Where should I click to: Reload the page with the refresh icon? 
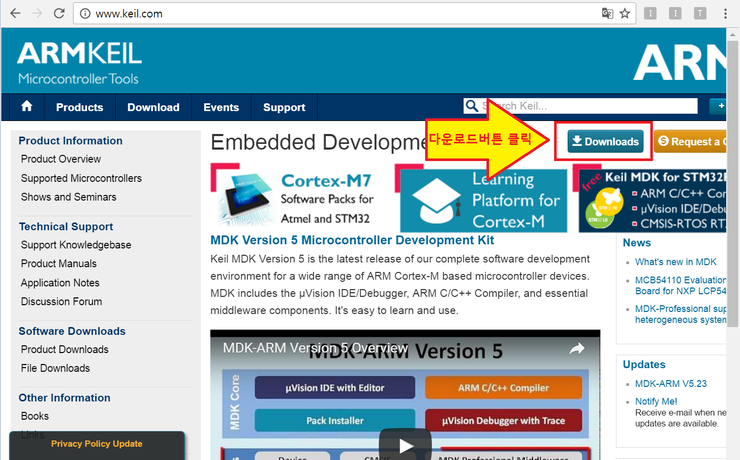(x=59, y=14)
